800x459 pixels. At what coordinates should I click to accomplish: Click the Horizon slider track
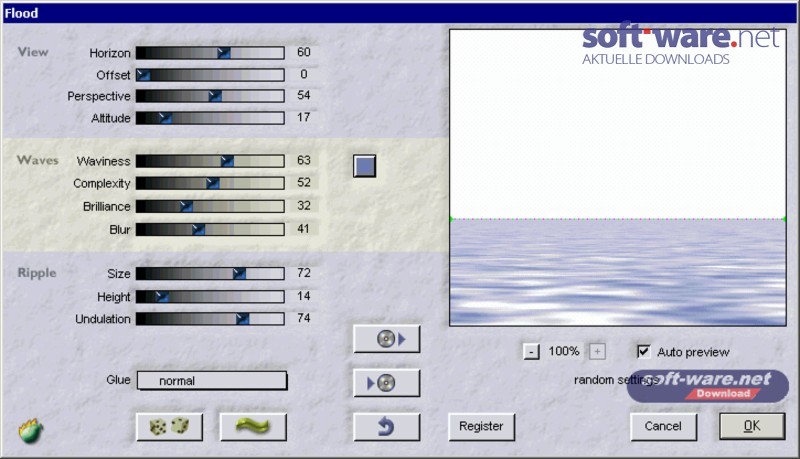(x=210, y=53)
